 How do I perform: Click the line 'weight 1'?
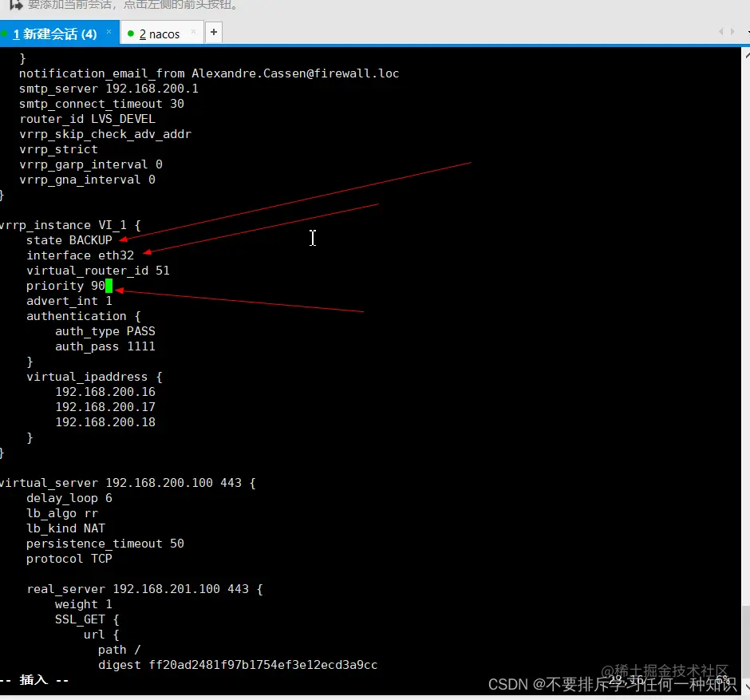click(x=84, y=604)
